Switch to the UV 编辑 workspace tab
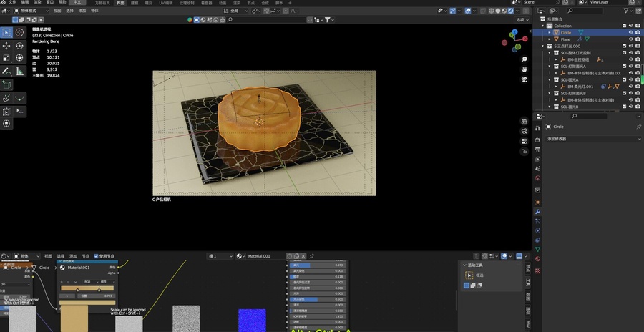This screenshot has width=644, height=332. point(165,2)
